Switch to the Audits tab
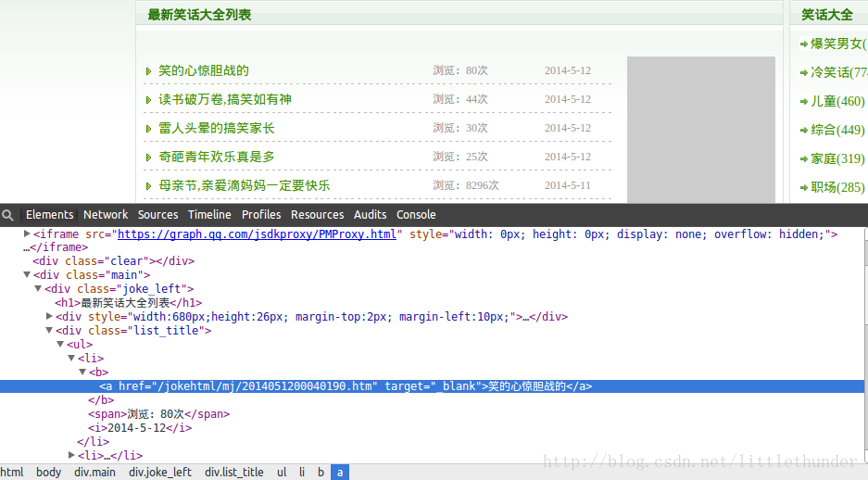The image size is (868, 480). (x=370, y=214)
